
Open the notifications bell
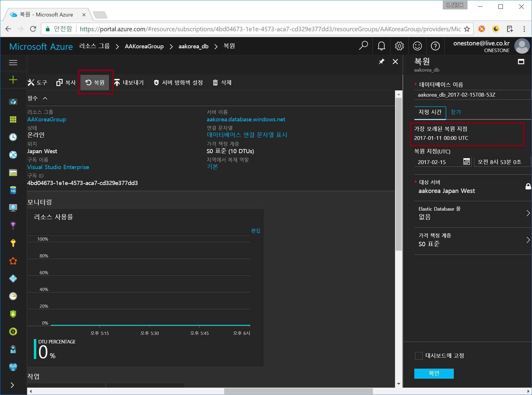(381, 46)
